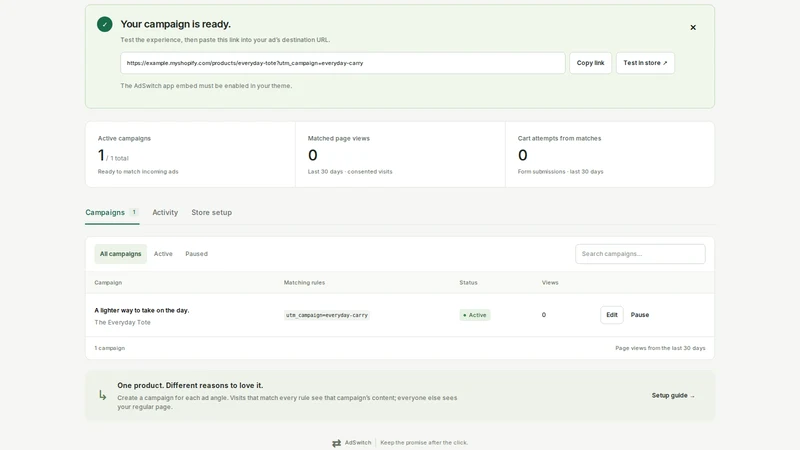Image resolution: width=800 pixels, height=450 pixels.
Task: Filter campaigns by Paused
Action: (196, 254)
